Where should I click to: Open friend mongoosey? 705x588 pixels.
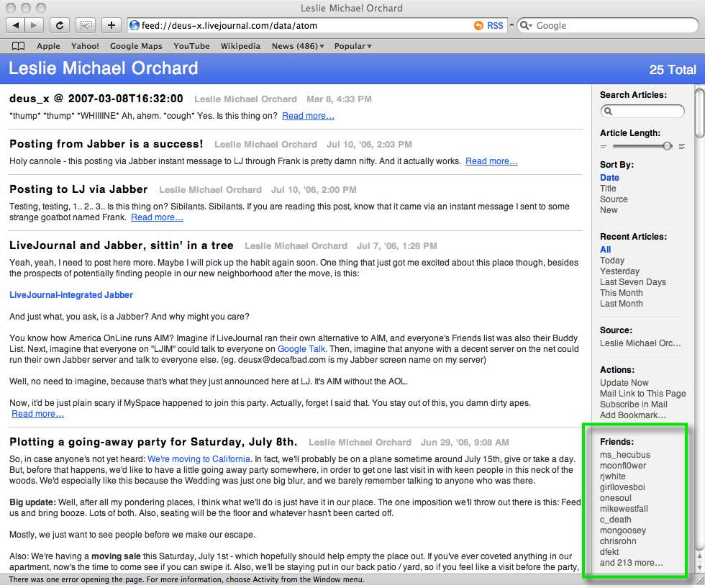pos(622,530)
